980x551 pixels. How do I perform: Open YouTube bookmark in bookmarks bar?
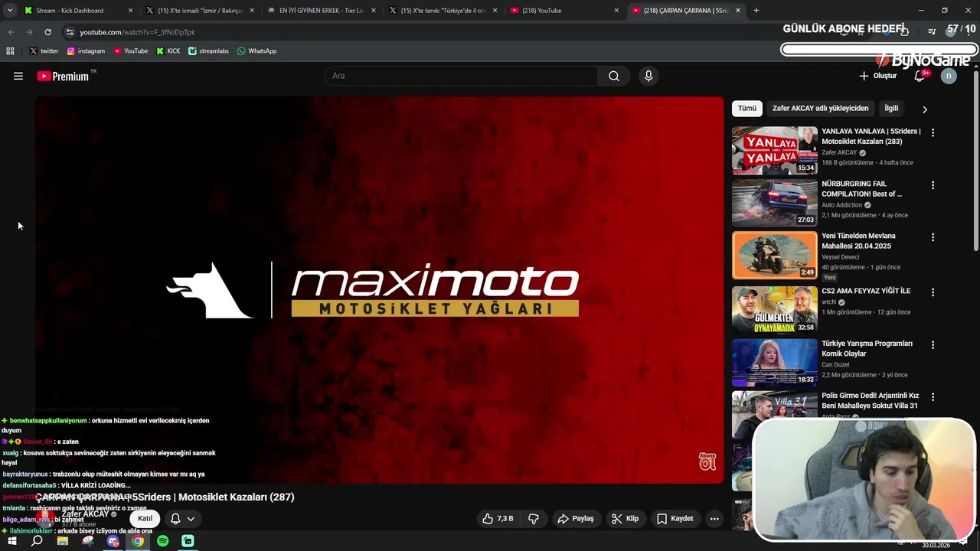point(130,51)
